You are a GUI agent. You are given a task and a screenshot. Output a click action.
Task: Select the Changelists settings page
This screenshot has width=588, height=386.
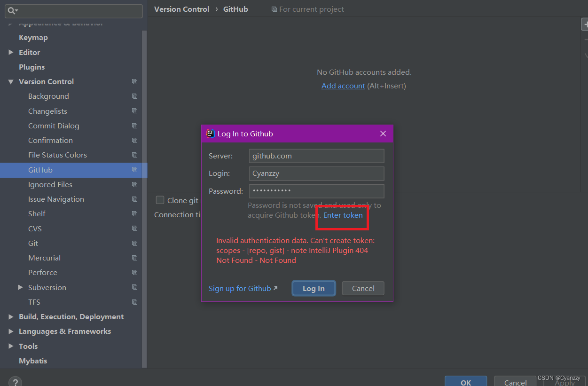click(x=47, y=111)
